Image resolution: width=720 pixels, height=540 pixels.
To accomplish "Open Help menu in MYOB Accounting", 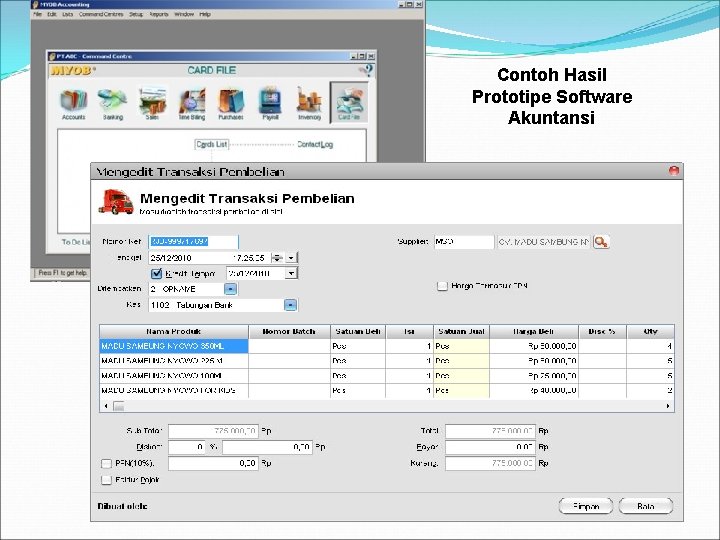I will tap(205, 14).
